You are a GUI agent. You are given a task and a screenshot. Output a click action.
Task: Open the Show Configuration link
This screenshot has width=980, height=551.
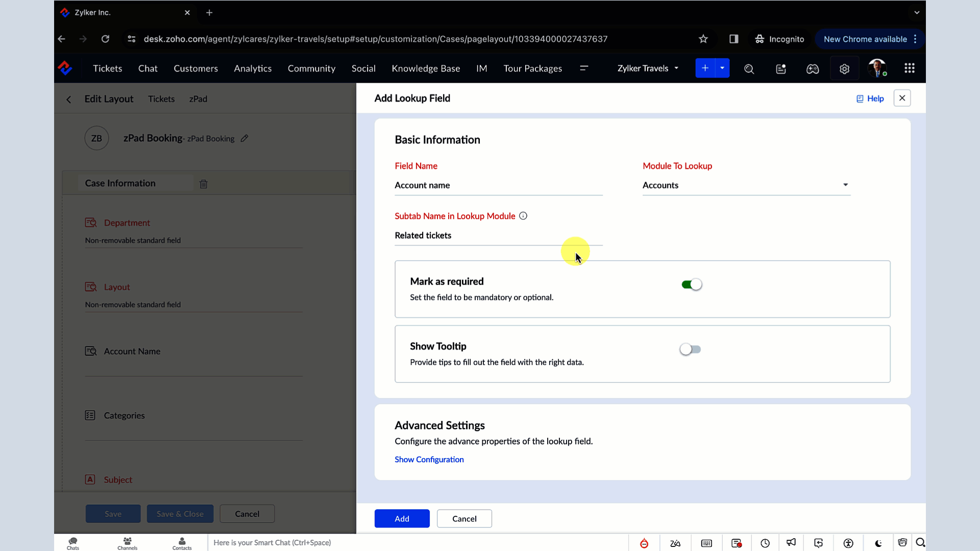coord(429,459)
